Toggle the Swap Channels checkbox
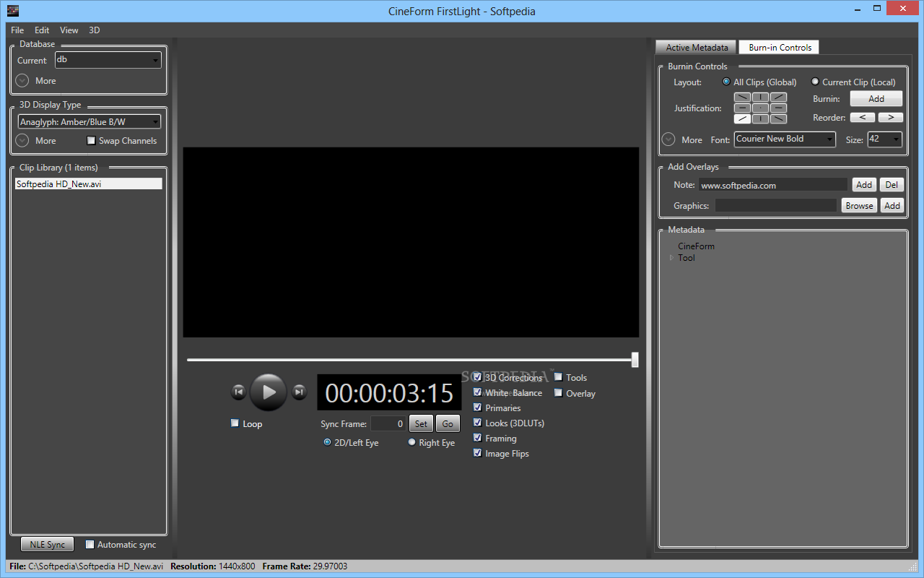Screen dimensions: 924x578 pyautogui.click(x=91, y=140)
